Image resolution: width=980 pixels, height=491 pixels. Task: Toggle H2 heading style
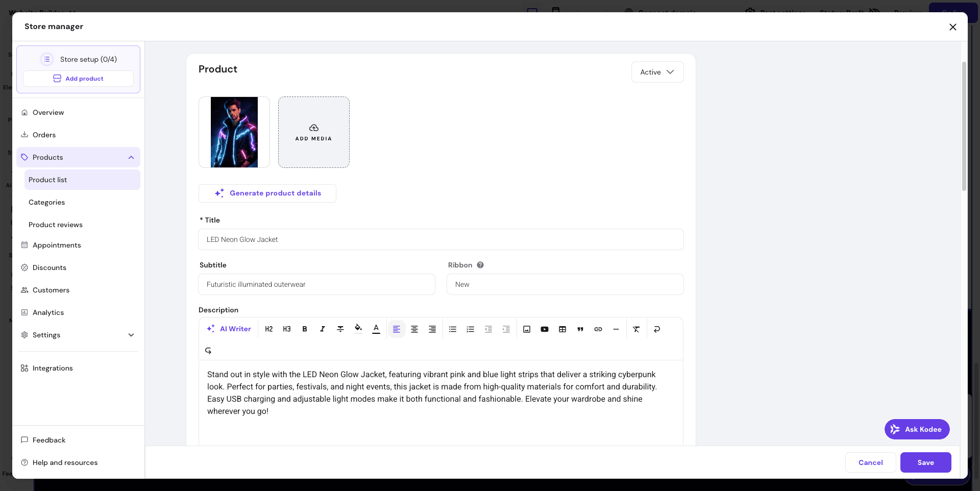tap(269, 329)
